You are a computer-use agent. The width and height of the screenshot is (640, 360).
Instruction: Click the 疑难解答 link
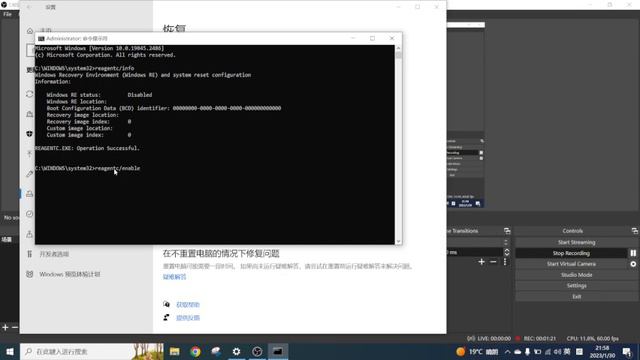175,277
